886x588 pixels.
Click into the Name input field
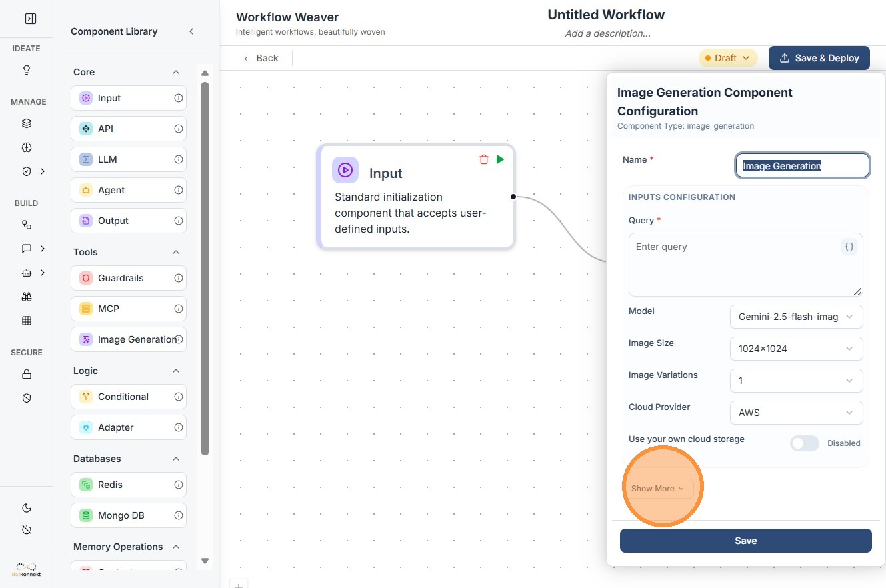click(802, 166)
